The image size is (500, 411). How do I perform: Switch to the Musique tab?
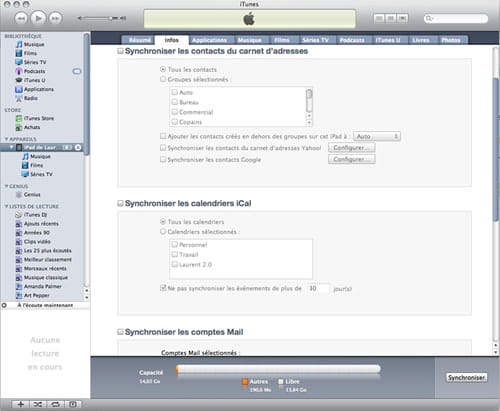[250, 40]
